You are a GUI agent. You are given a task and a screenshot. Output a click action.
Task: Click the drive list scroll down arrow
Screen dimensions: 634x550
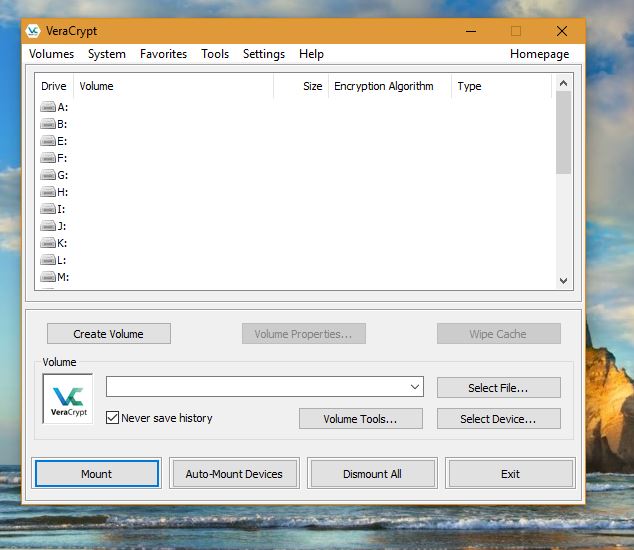(x=563, y=280)
